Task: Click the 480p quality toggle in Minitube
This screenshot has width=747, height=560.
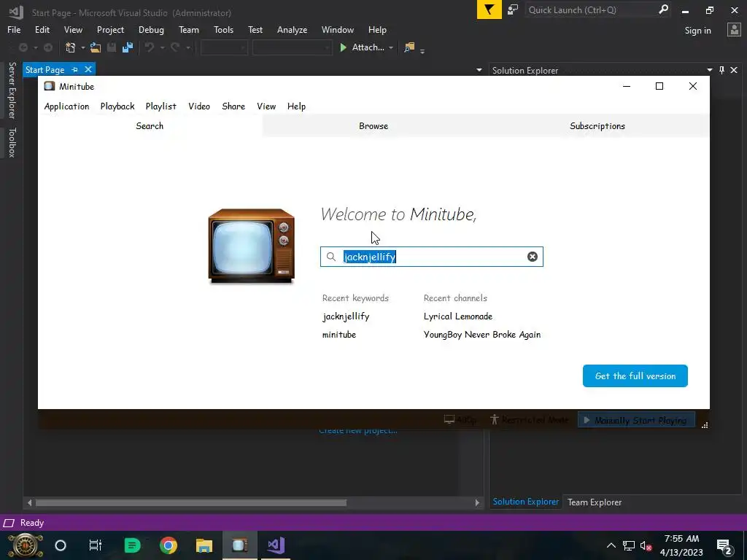Action: (x=460, y=420)
